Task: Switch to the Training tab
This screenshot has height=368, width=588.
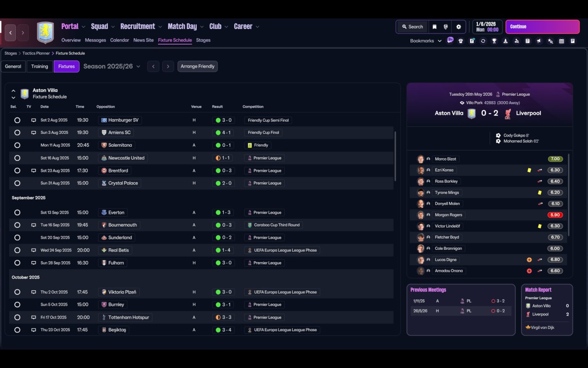Action: tap(40, 66)
